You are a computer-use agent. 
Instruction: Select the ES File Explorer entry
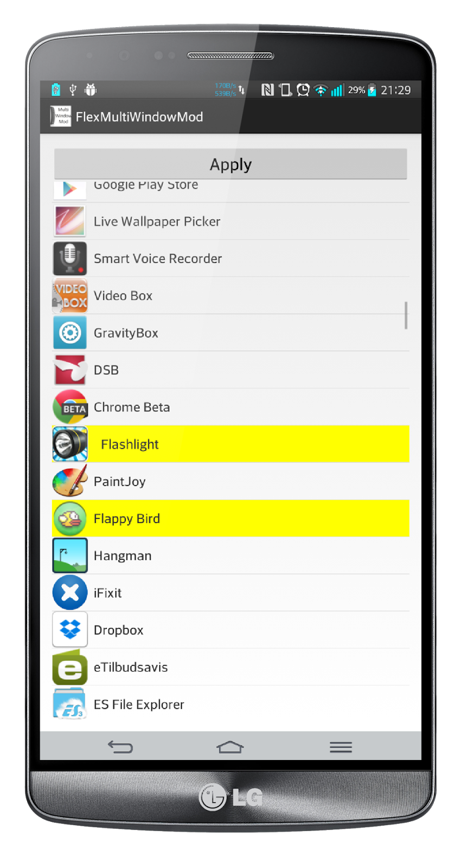pos(230,704)
